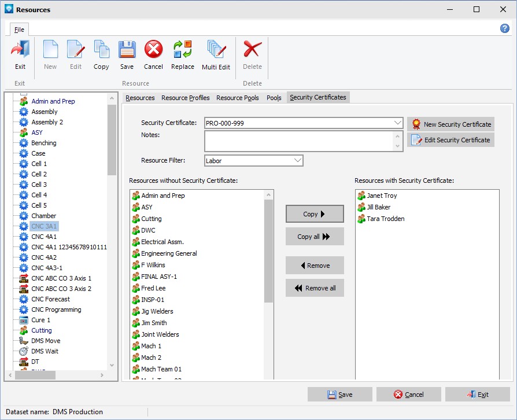
Task: Open the Multi Edit tool
Action: point(216,50)
